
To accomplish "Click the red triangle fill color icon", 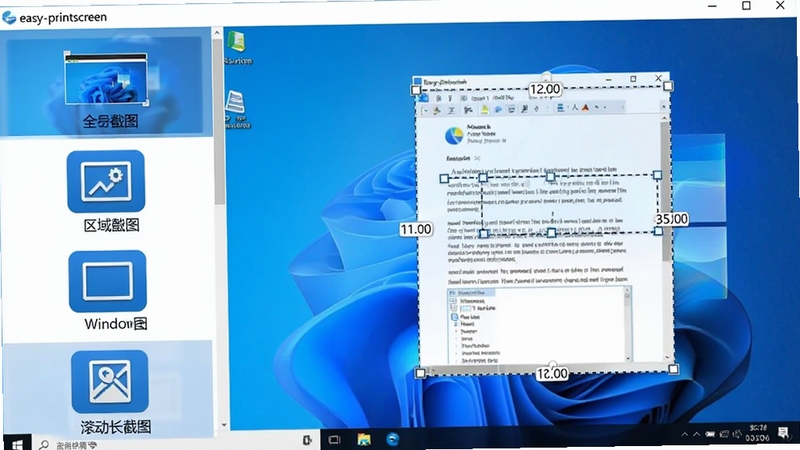I will (585, 108).
